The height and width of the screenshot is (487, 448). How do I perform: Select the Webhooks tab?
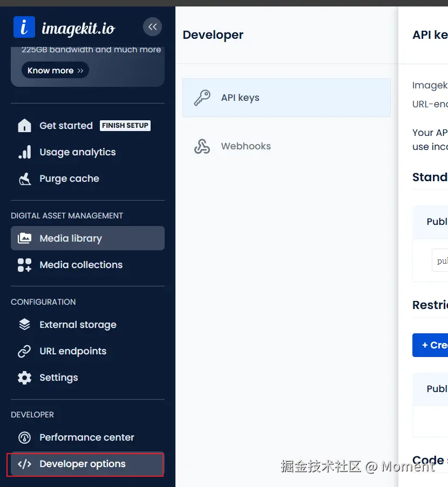tap(286, 146)
